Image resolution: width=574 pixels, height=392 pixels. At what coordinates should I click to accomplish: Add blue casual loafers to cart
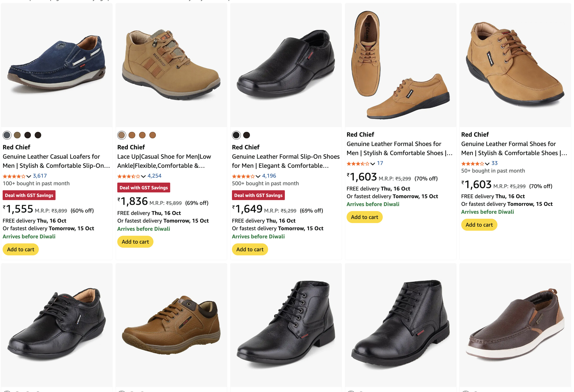coord(21,249)
